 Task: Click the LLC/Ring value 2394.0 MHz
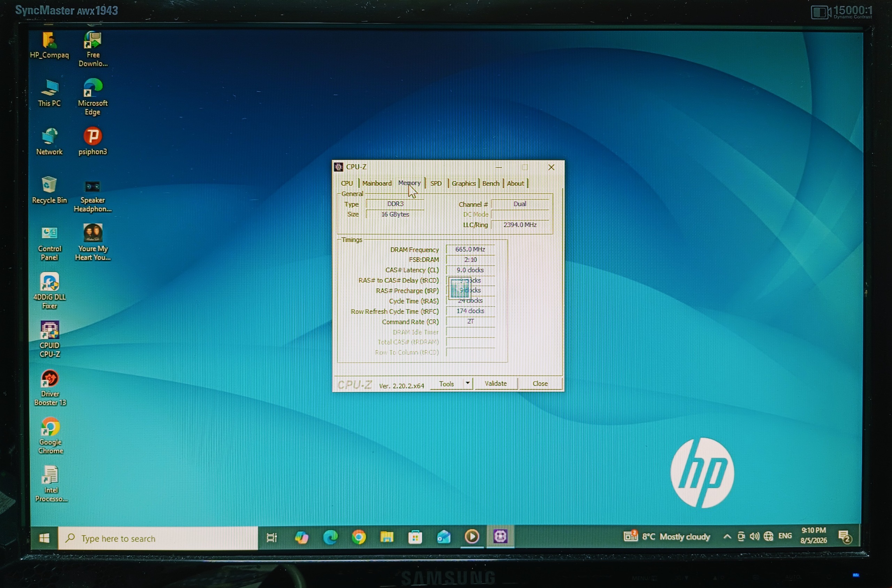(x=520, y=225)
